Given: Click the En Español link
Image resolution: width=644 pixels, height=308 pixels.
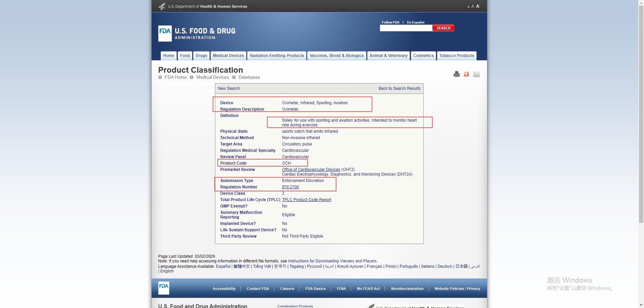Looking at the screenshot, I should [416, 22].
